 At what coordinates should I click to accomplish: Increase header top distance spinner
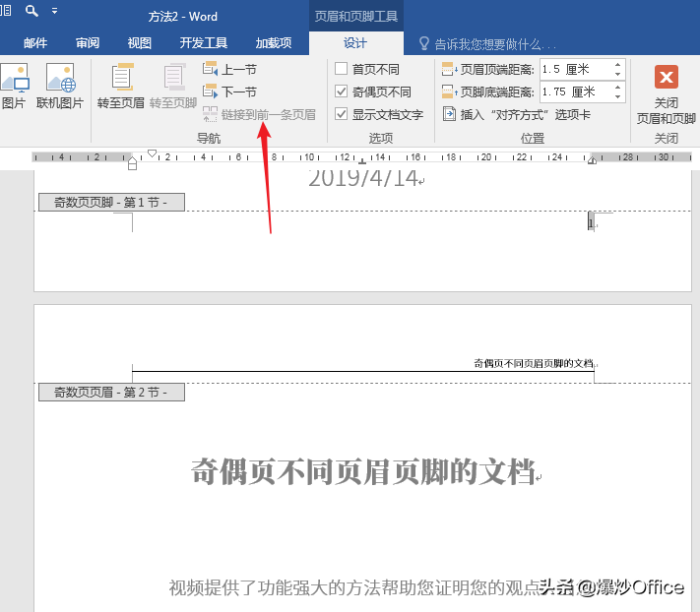[x=618, y=65]
